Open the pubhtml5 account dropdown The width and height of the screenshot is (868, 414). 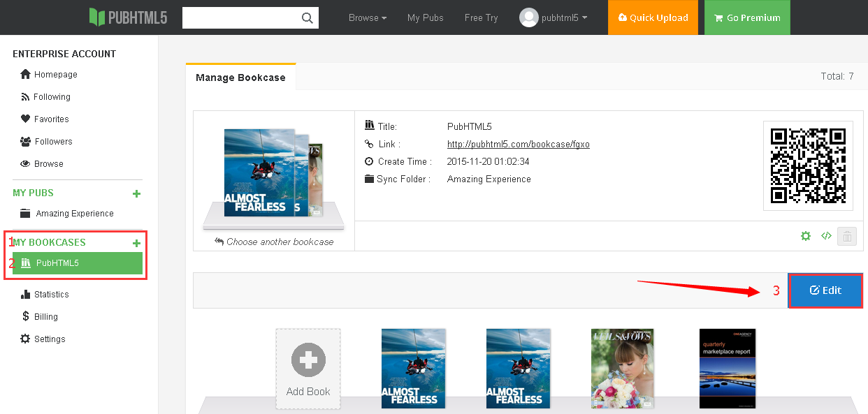coord(565,18)
